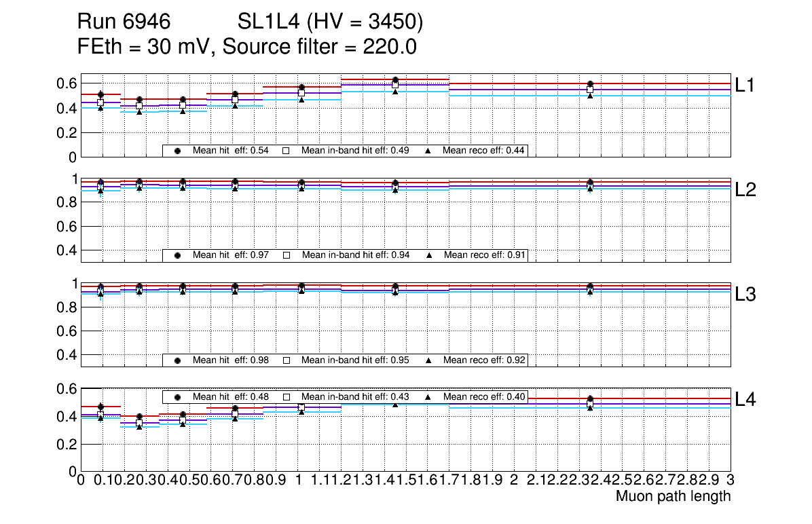Screen dimensions: 812x524
Task: Click the 'Mean reco eff: 0.91' legend entry
Action: (x=483, y=255)
